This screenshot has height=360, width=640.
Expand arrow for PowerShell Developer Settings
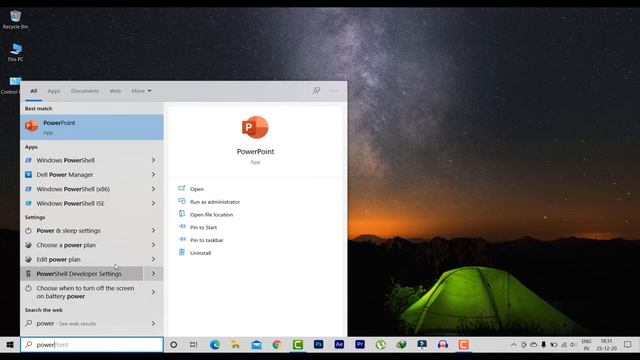coord(153,273)
